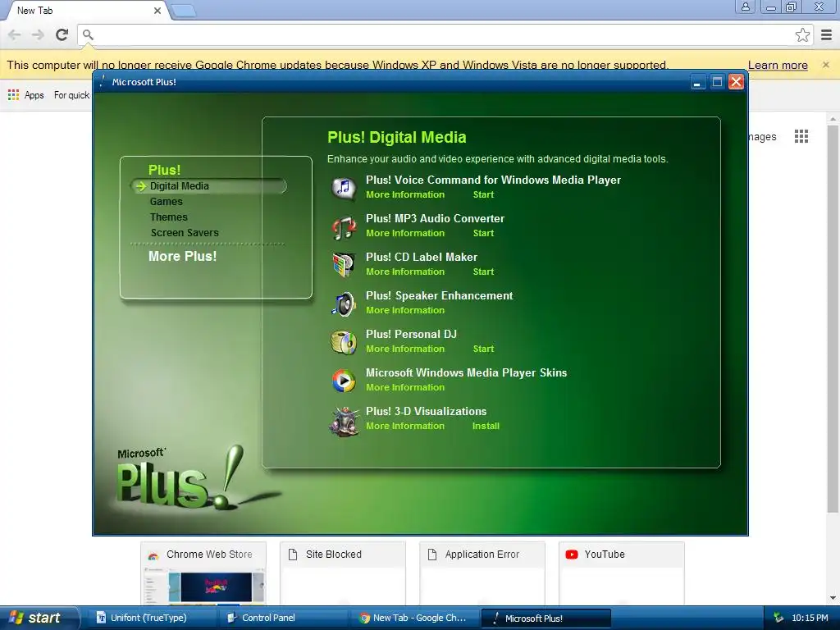This screenshot has width=840, height=630.
Task: Bookmark this page with the star icon
Action: tap(802, 34)
